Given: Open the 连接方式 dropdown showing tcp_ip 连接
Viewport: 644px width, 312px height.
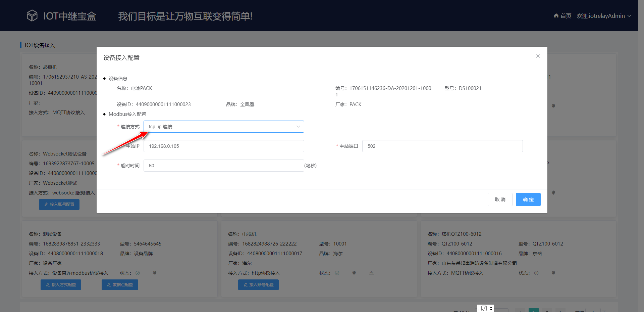Looking at the screenshot, I should pyautogui.click(x=224, y=127).
